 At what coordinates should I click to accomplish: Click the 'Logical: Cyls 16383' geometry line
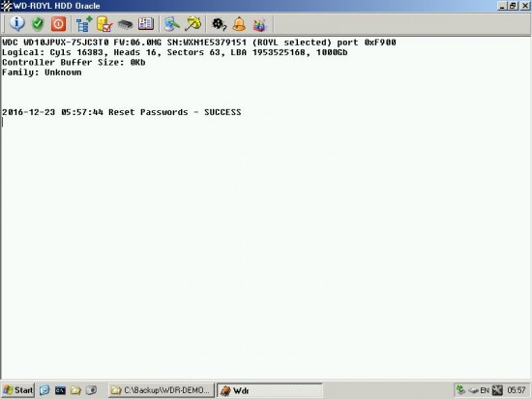175,52
